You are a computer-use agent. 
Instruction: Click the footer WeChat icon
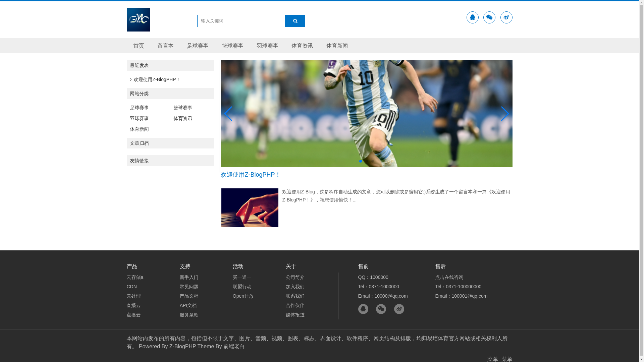click(381, 309)
